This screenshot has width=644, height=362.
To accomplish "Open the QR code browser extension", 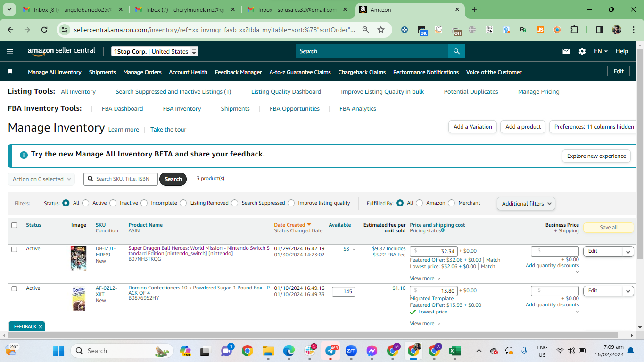I will (489, 30).
